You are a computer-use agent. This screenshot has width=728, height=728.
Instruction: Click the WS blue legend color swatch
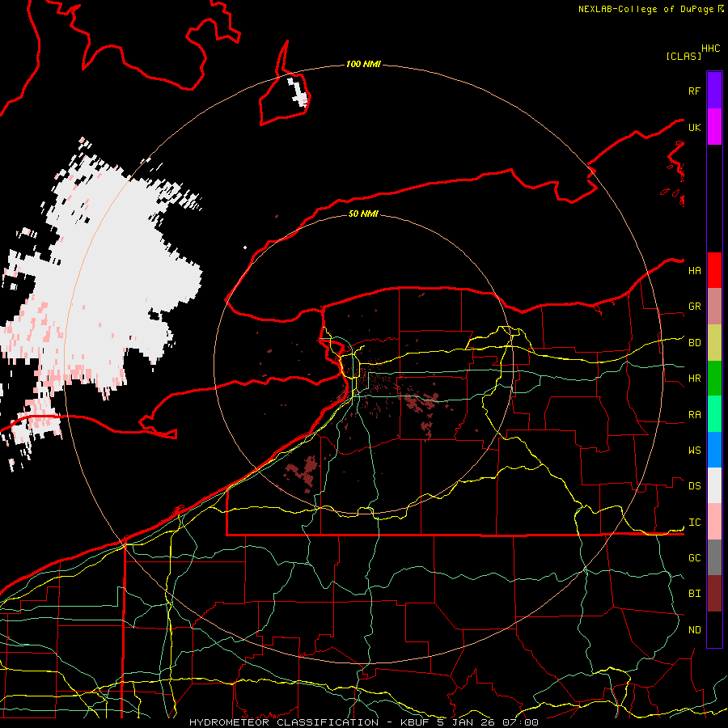(x=714, y=450)
